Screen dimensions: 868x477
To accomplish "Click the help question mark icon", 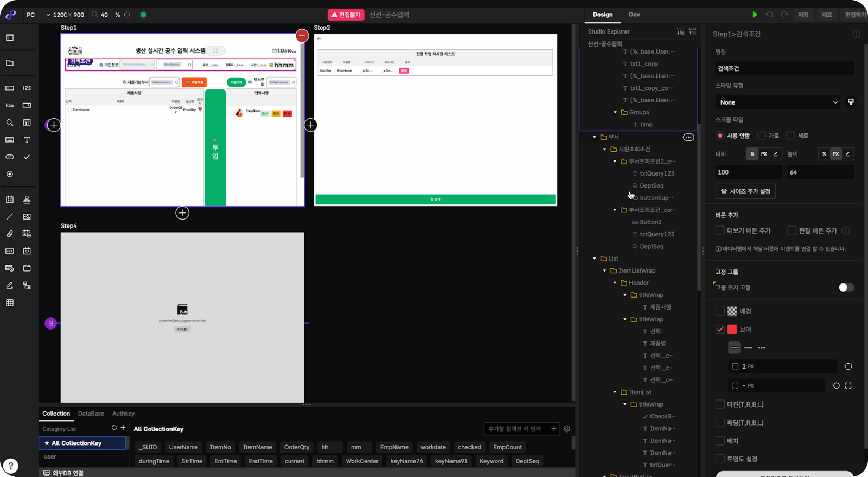I will [x=11, y=466].
